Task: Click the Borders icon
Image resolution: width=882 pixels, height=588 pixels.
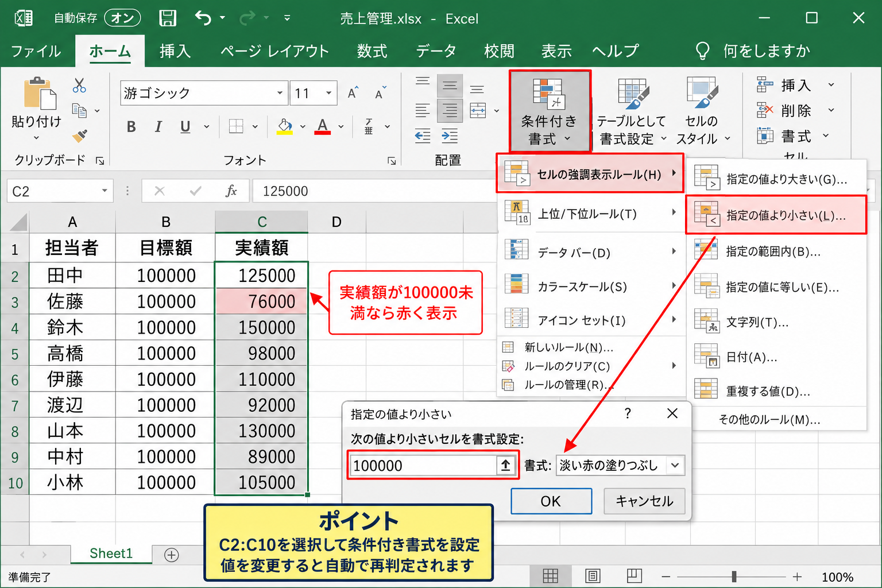Action: pos(236,126)
